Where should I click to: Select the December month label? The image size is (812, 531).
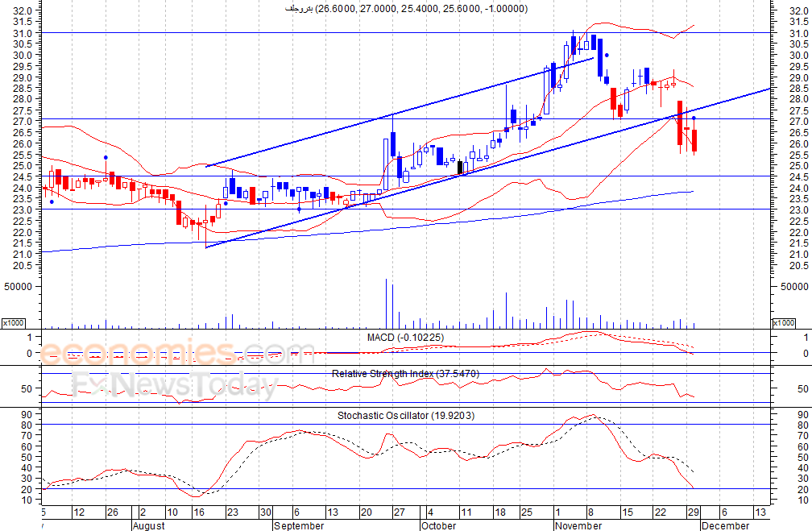[726, 526]
